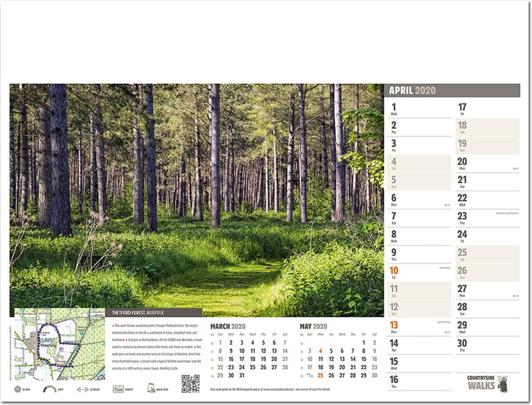532x405 pixels.
Task: Select April 7 Tue date cell
Action: click(x=419, y=218)
